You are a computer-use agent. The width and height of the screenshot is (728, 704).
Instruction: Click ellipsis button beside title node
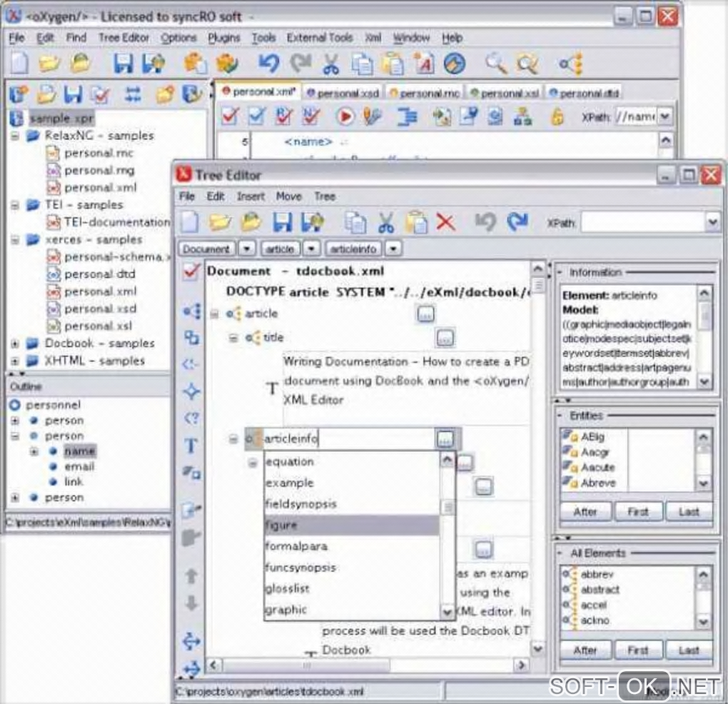click(445, 338)
